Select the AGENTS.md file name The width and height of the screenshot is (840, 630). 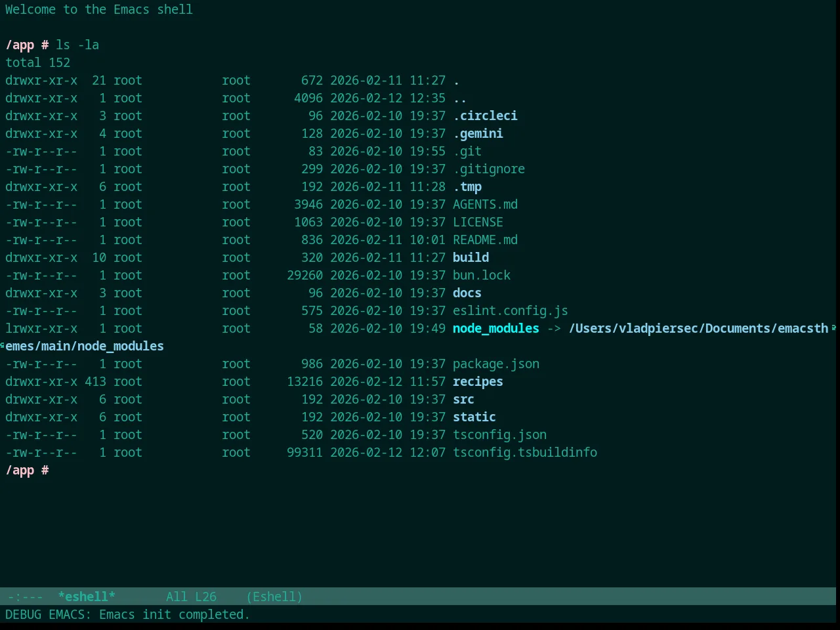(485, 204)
